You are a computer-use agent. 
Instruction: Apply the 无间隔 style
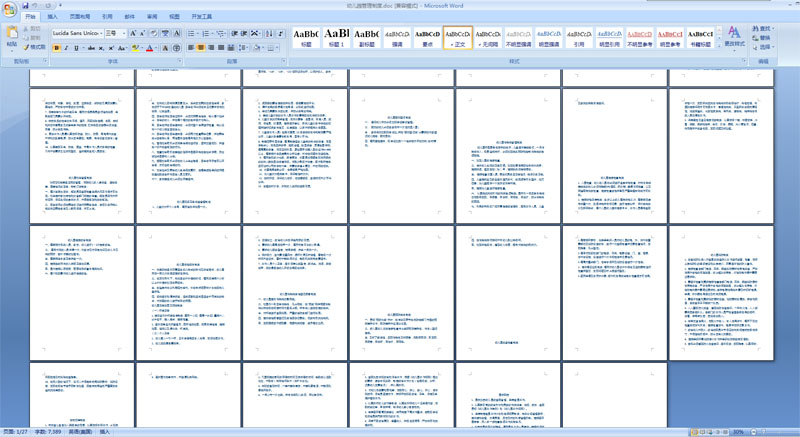488,38
